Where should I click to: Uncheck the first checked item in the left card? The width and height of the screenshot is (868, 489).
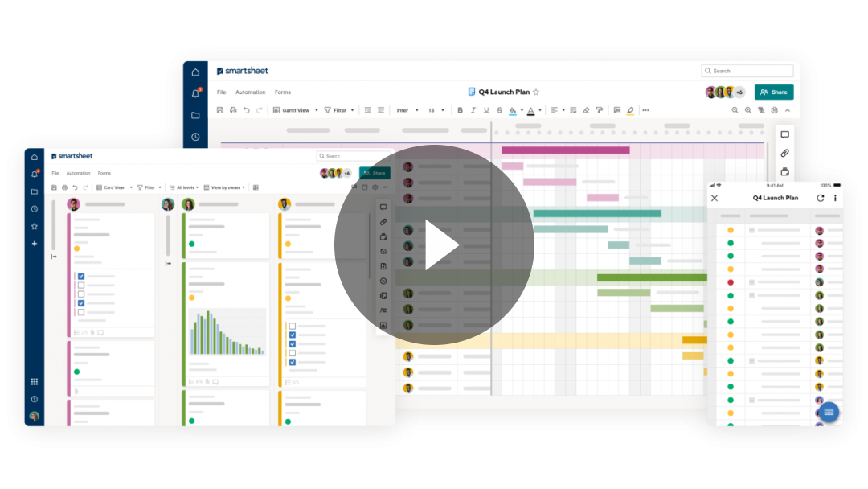tap(80, 276)
